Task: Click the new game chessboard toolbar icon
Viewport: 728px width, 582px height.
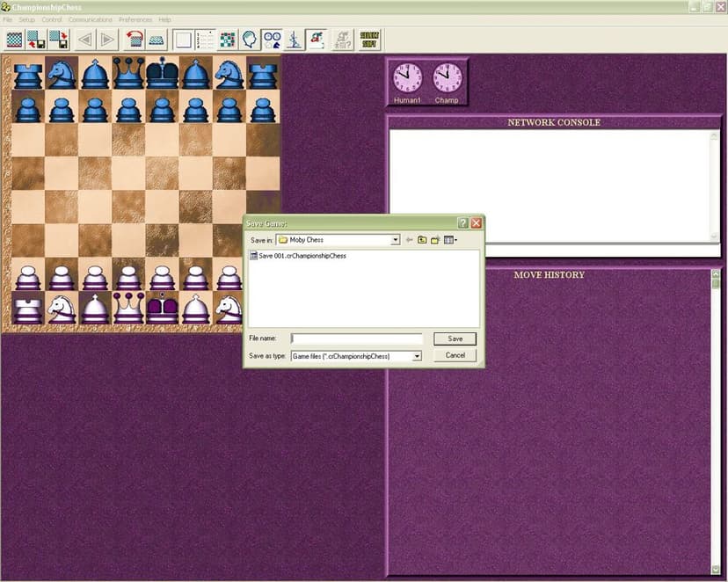Action: click(14, 40)
